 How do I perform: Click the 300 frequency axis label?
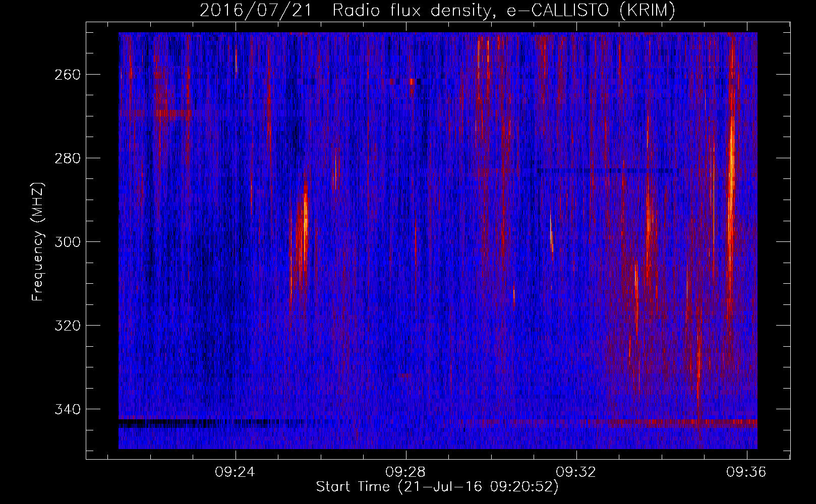pyautogui.click(x=67, y=242)
